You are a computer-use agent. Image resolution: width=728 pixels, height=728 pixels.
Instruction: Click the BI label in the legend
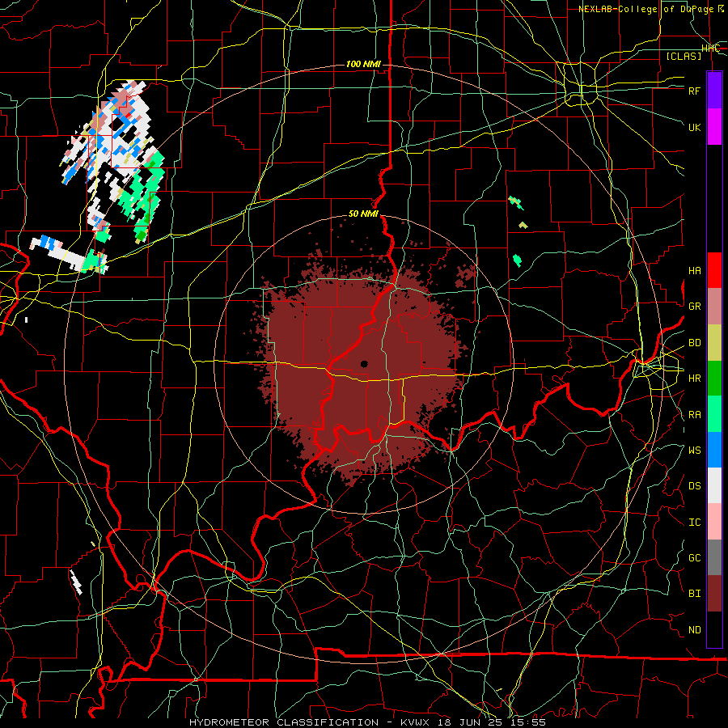tap(694, 594)
